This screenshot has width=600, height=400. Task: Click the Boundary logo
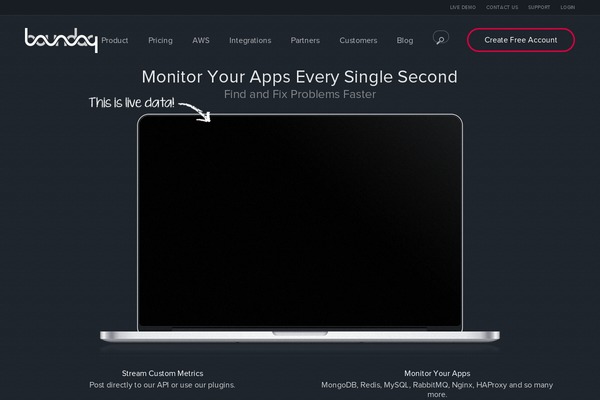coord(61,40)
